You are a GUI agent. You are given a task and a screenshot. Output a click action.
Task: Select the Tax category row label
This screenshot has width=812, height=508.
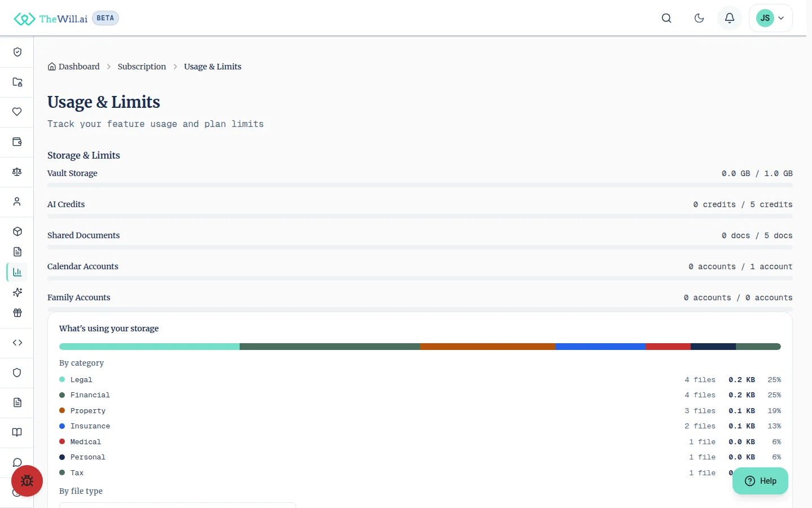[77, 473]
